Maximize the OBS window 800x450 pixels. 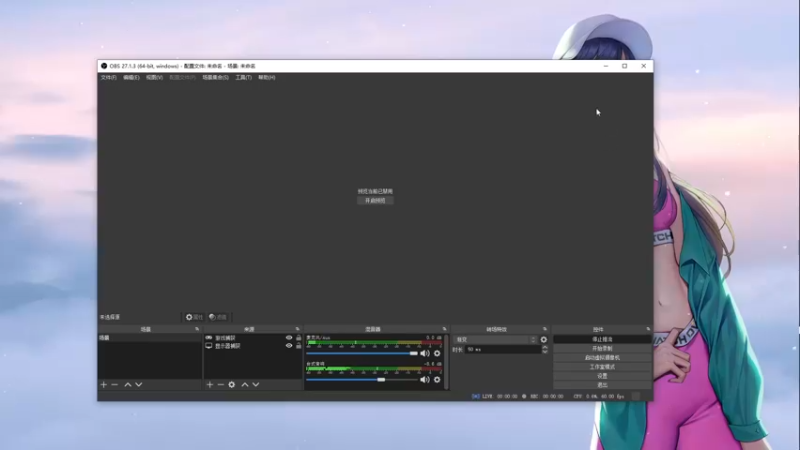(624, 66)
